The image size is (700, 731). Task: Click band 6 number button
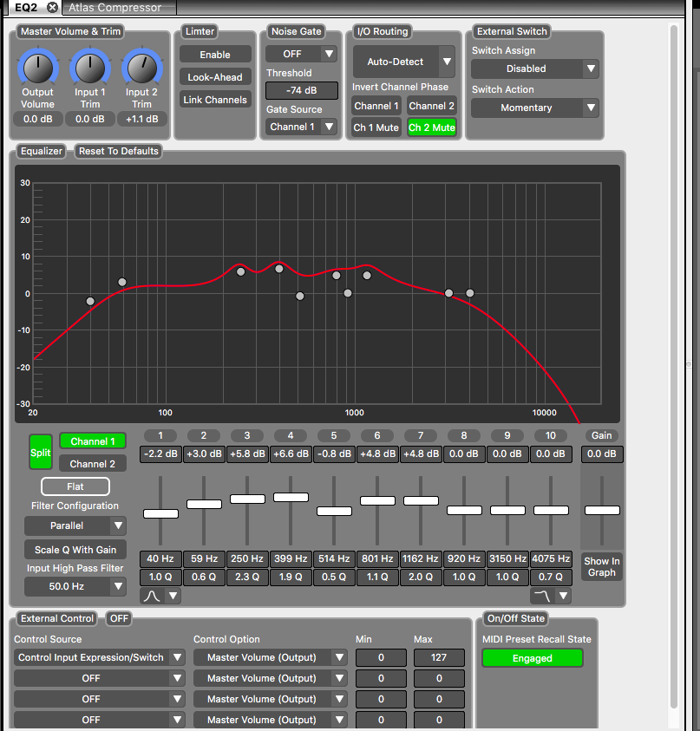coord(377,435)
